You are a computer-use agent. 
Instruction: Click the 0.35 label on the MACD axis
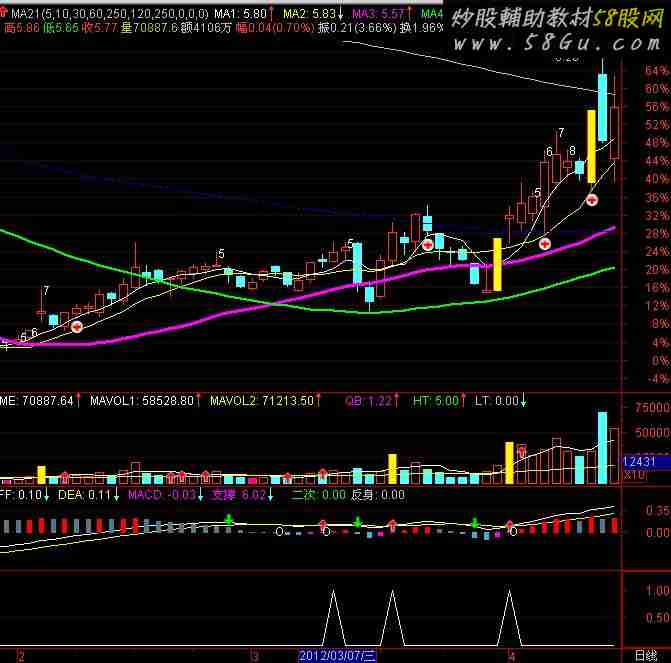point(658,511)
